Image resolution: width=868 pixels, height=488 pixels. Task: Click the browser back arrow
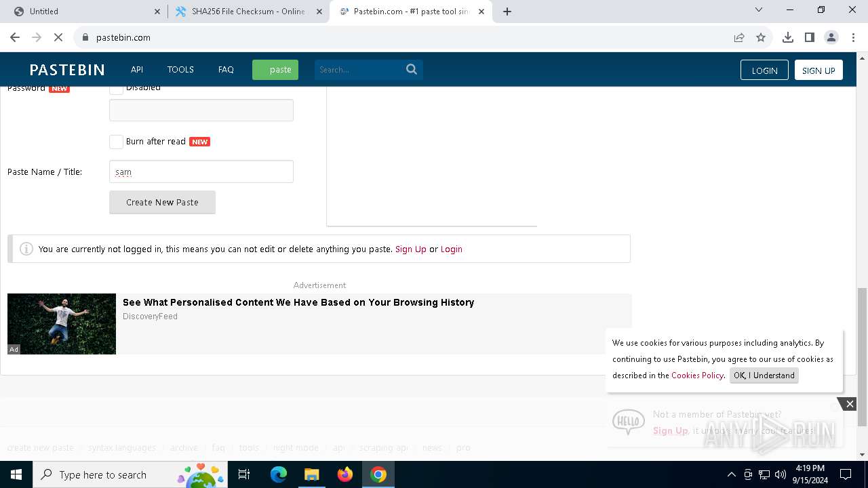pos(15,37)
